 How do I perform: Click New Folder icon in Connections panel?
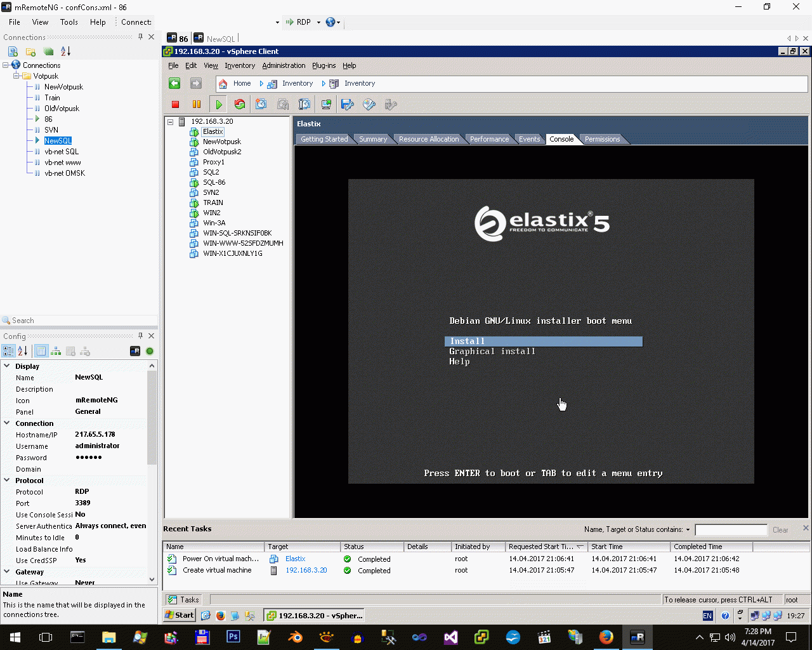point(30,51)
